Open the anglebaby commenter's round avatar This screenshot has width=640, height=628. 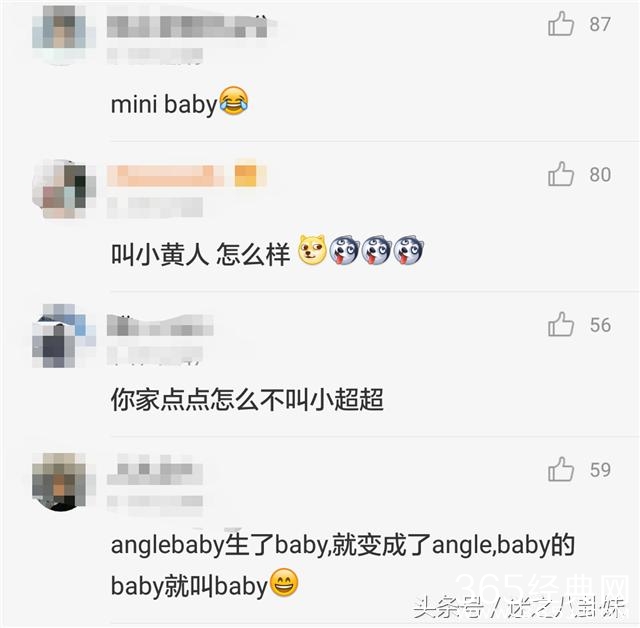pyautogui.click(x=63, y=482)
